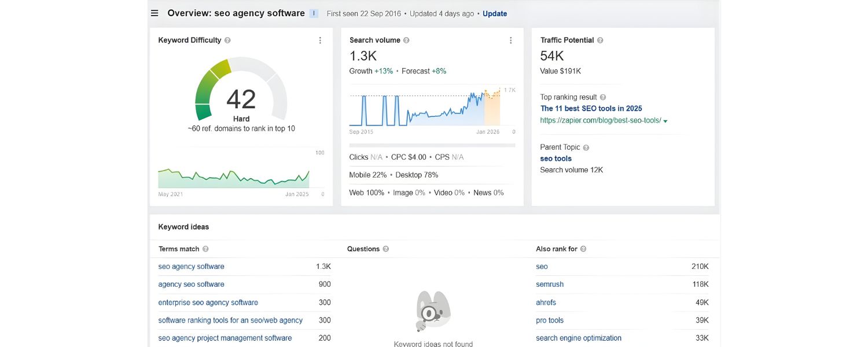Click the info badge beside the keyword title
This screenshot has width=868, height=347.
[x=312, y=13]
